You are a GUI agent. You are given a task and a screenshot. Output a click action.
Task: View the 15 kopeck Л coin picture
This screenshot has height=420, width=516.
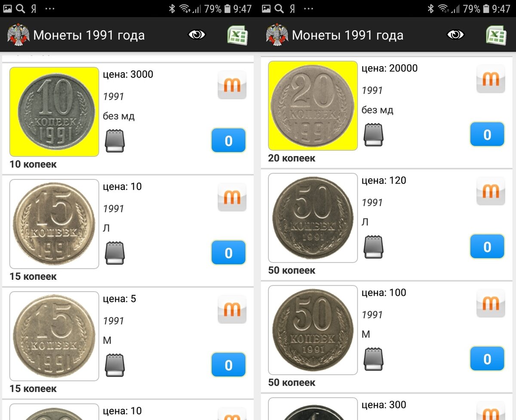point(54,224)
